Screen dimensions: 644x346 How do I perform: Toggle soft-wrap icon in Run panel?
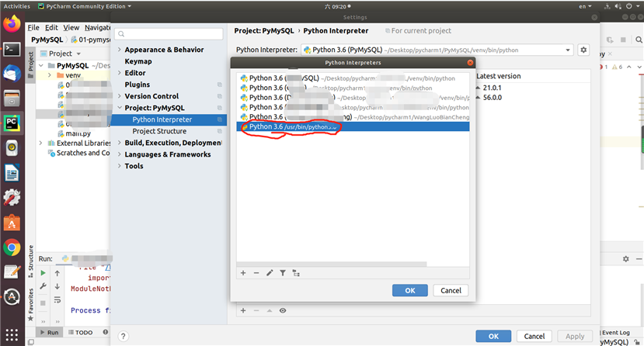57,300
